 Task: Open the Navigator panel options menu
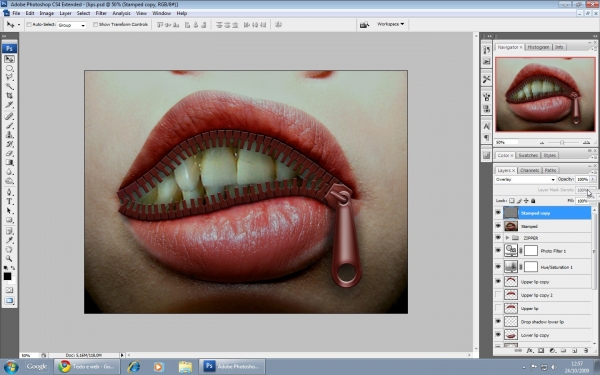pyautogui.click(x=594, y=50)
